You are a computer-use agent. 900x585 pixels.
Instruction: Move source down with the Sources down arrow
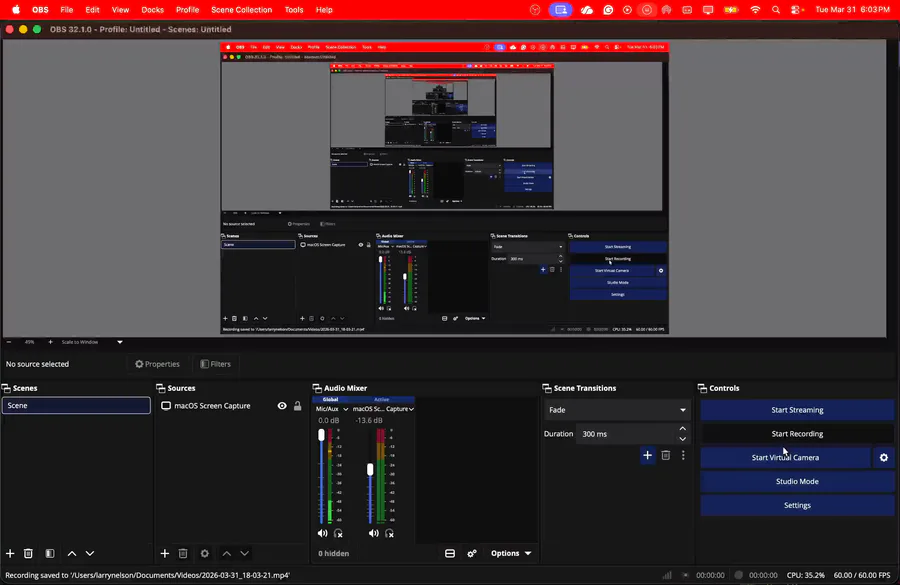click(x=245, y=553)
